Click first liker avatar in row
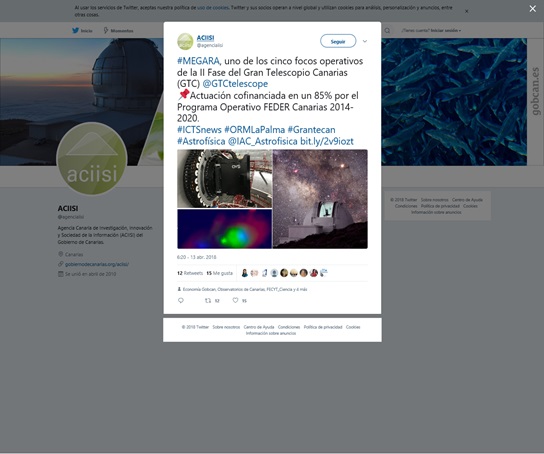 pyautogui.click(x=245, y=273)
